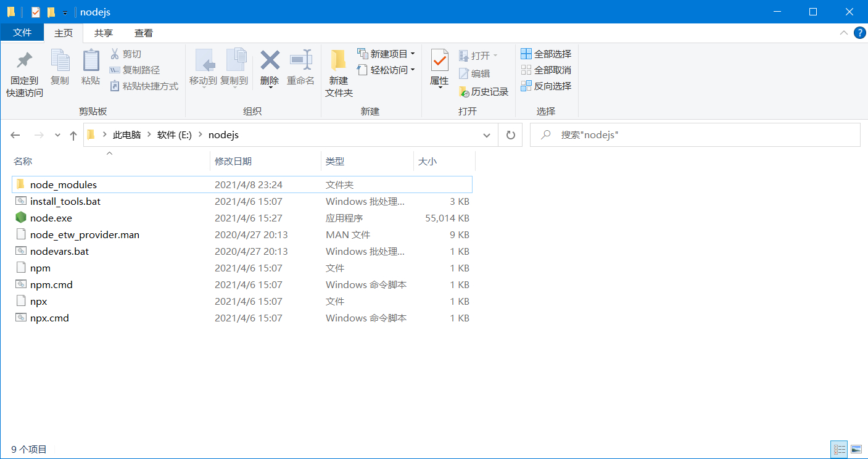The image size is (868, 459).
Task: Select the npx.cmd file
Action: tap(242, 318)
